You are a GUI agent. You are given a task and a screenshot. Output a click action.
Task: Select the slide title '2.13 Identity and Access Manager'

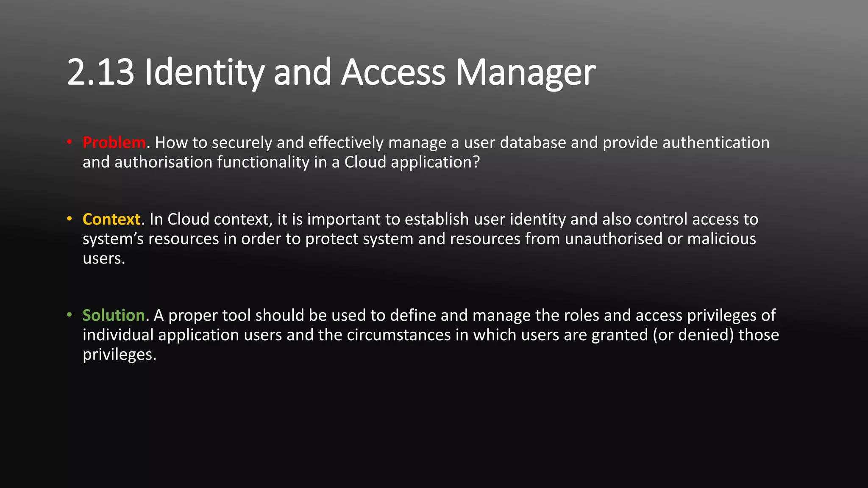(331, 72)
